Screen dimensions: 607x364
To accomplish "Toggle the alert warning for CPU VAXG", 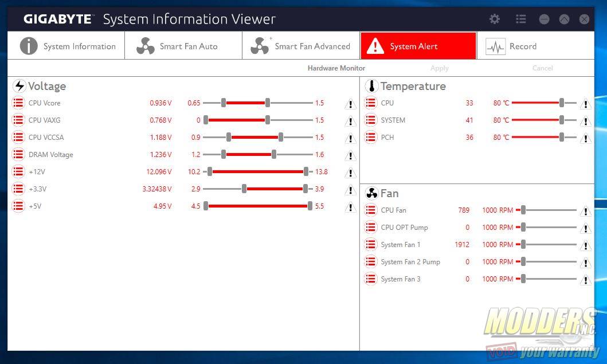I will click(x=350, y=121).
